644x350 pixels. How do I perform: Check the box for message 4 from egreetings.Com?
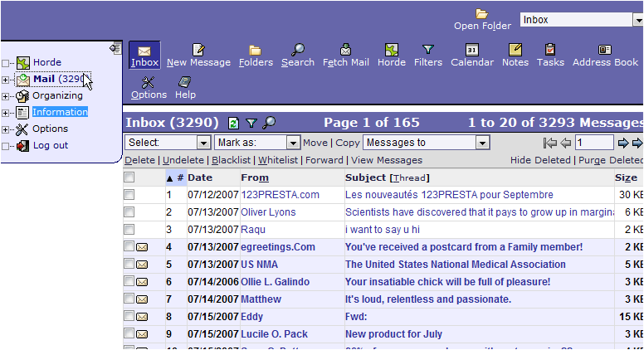click(129, 247)
